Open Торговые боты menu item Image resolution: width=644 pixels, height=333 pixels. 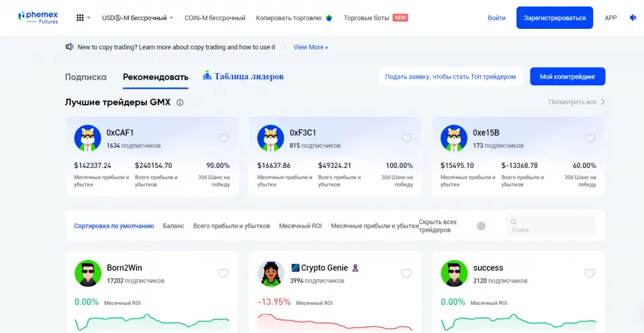[x=366, y=18]
